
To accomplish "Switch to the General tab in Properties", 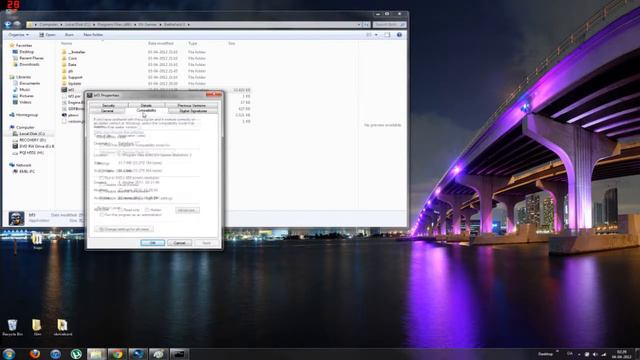I will [107, 111].
